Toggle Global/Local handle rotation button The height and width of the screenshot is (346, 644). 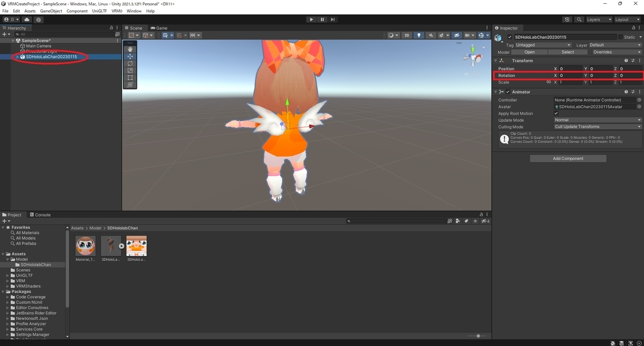pos(148,35)
